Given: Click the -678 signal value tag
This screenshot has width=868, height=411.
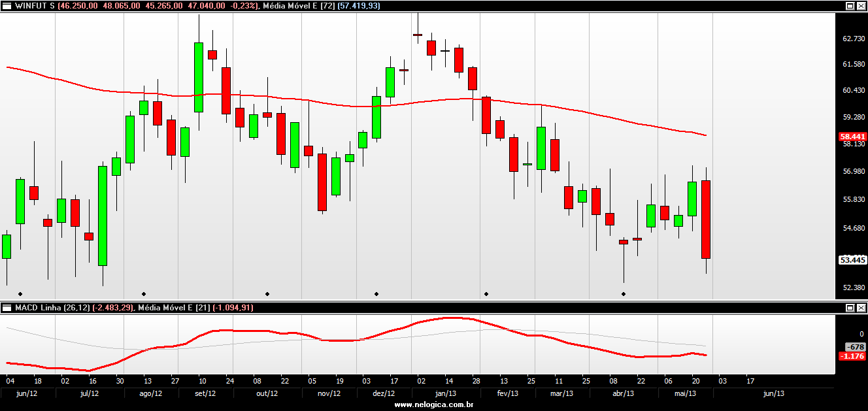Looking at the screenshot, I should point(856,347).
